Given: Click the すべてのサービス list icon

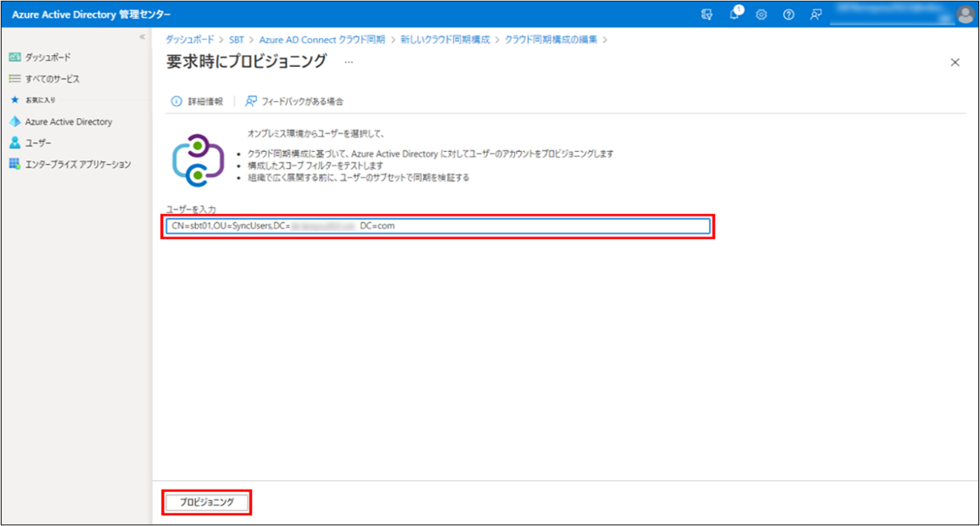Looking at the screenshot, I should click(x=15, y=79).
